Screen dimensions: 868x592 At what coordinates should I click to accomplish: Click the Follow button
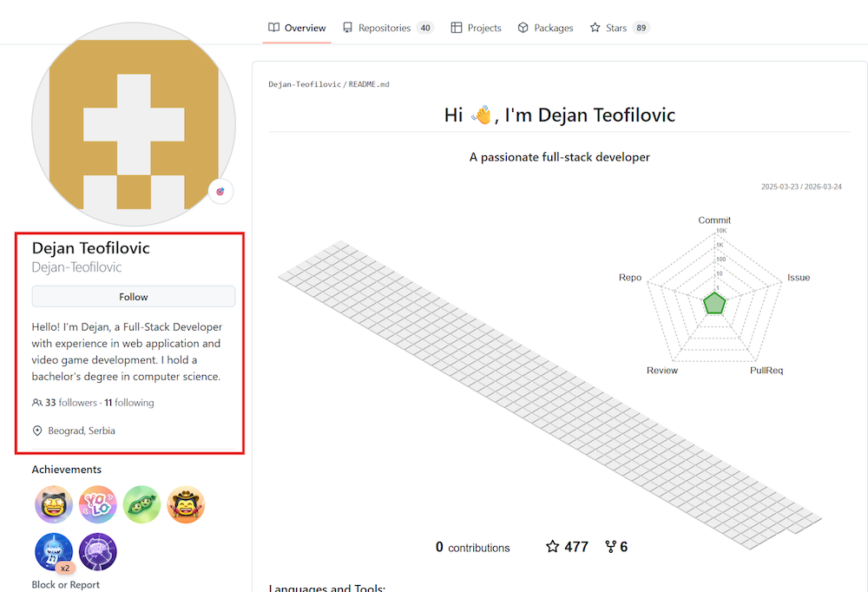[x=133, y=296]
